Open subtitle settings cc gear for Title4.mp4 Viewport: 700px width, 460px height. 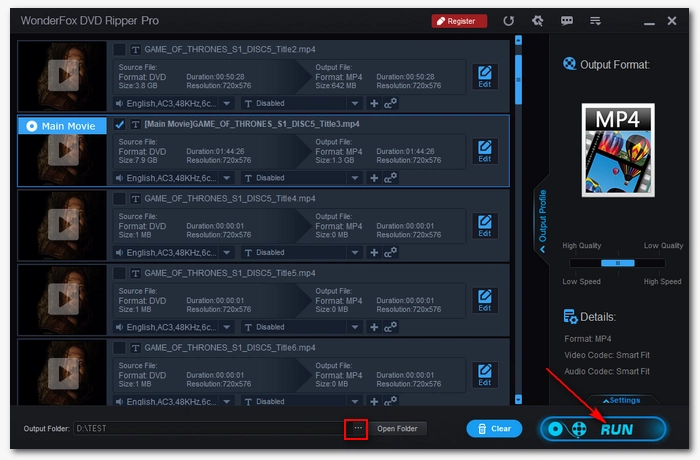coord(390,252)
